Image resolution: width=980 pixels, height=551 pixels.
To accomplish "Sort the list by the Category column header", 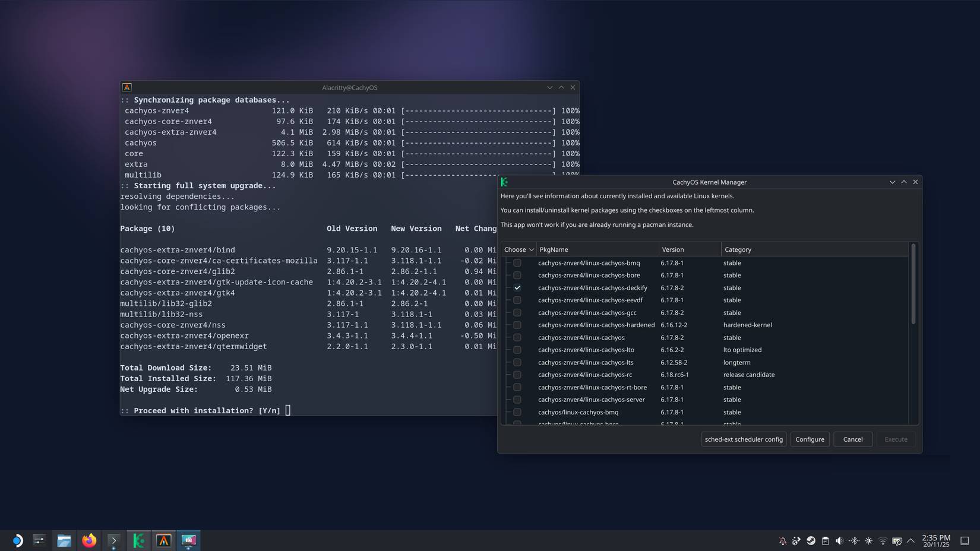I will [x=814, y=250].
